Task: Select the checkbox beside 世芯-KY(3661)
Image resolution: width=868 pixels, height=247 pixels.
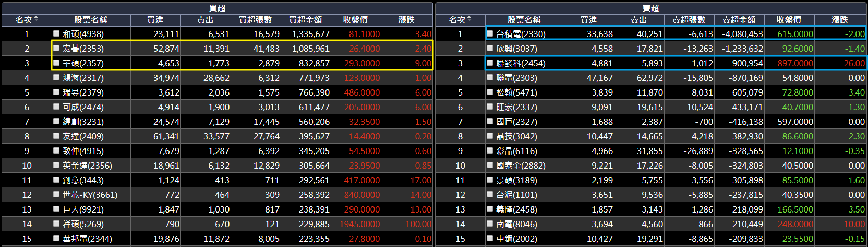Action: [56, 194]
